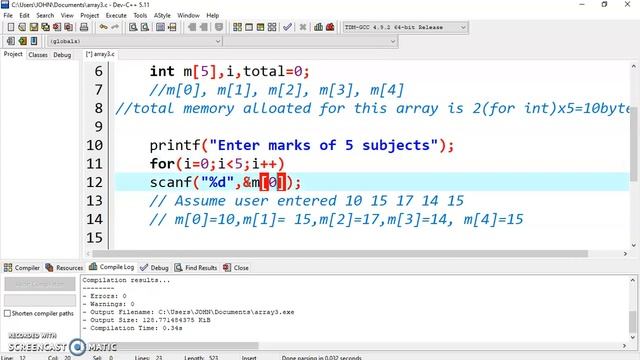
Task: Click the Open file toolbar icon
Action: pos(22,27)
